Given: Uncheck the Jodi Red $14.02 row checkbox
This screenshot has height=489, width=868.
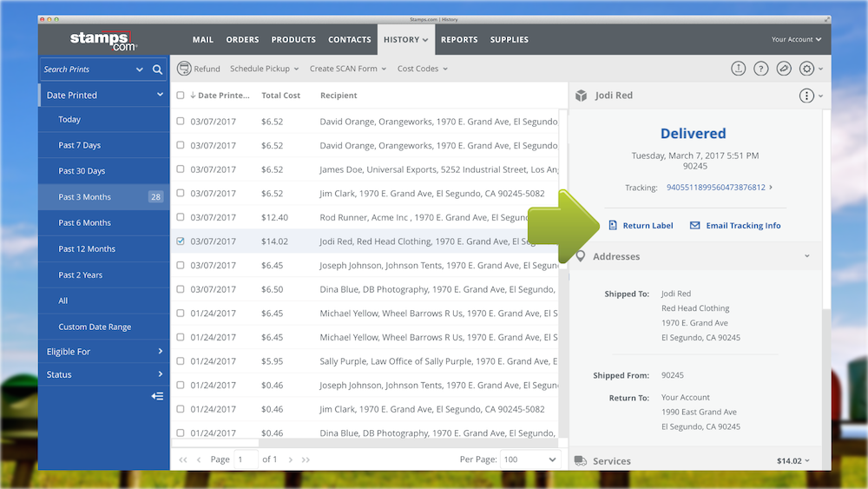Looking at the screenshot, I should [x=181, y=241].
